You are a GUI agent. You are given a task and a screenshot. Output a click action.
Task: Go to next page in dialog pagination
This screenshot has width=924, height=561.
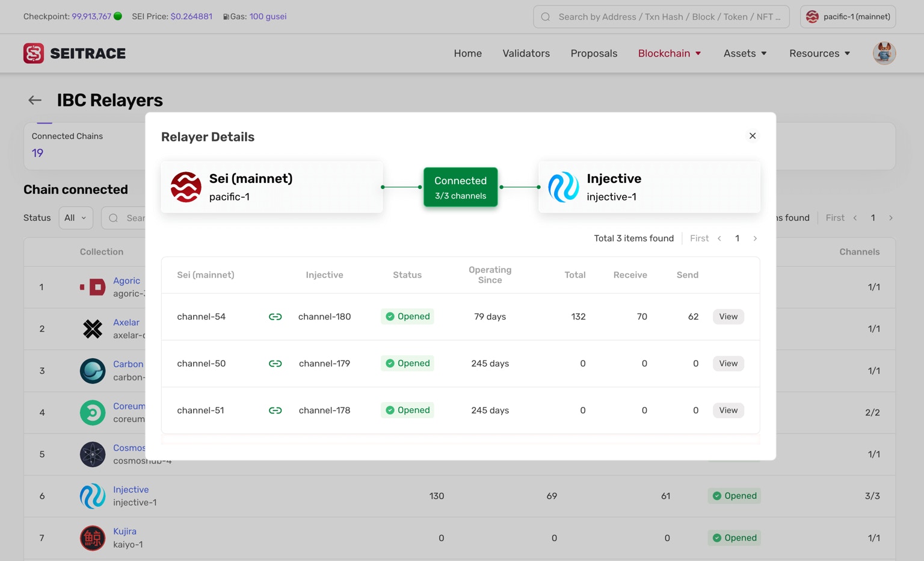pos(755,238)
